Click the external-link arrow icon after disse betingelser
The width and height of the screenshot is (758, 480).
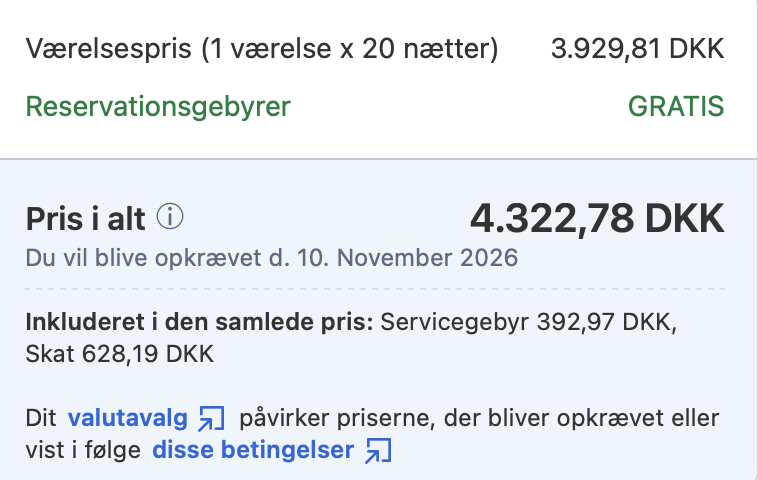coord(379,451)
